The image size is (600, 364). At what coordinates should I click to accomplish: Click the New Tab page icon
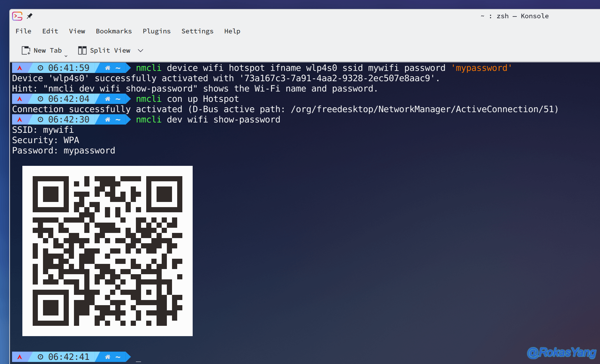(x=26, y=51)
